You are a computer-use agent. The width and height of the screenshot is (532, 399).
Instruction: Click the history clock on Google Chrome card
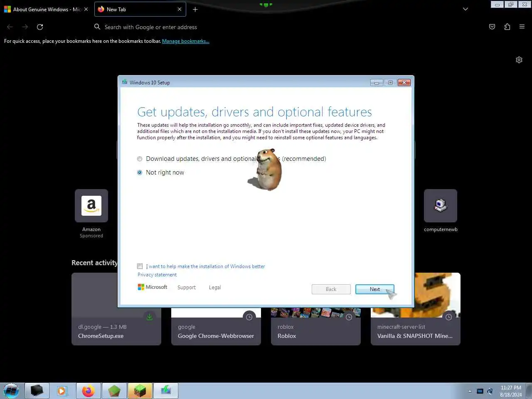point(249,317)
